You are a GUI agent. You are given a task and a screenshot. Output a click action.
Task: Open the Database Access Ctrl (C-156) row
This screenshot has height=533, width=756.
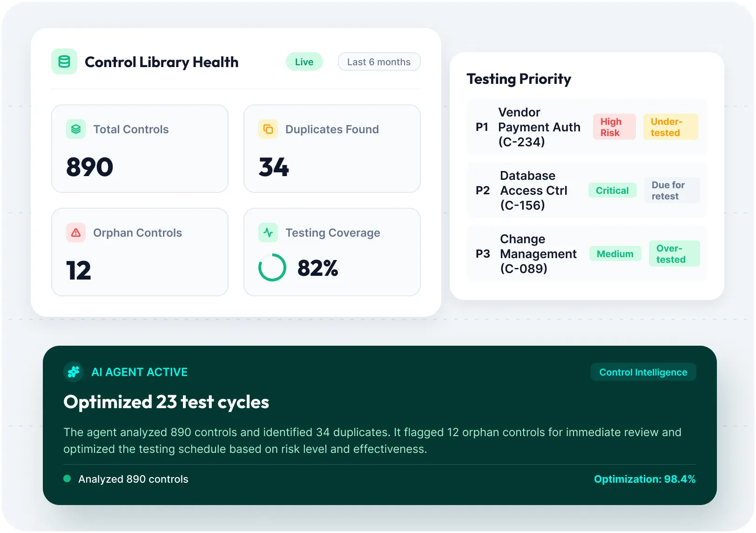pos(587,190)
